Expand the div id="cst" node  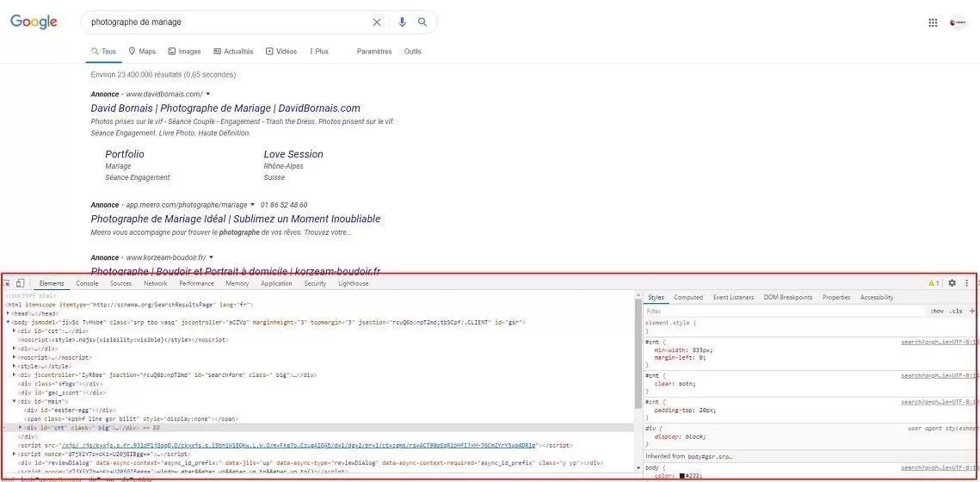pyautogui.click(x=15, y=331)
